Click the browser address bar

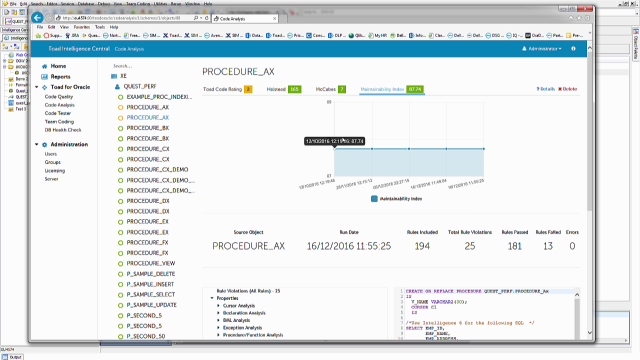pyautogui.click(x=127, y=18)
